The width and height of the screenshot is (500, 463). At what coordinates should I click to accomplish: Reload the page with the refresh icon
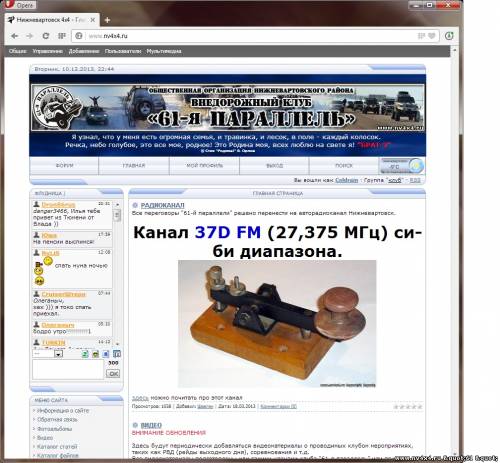46,36
